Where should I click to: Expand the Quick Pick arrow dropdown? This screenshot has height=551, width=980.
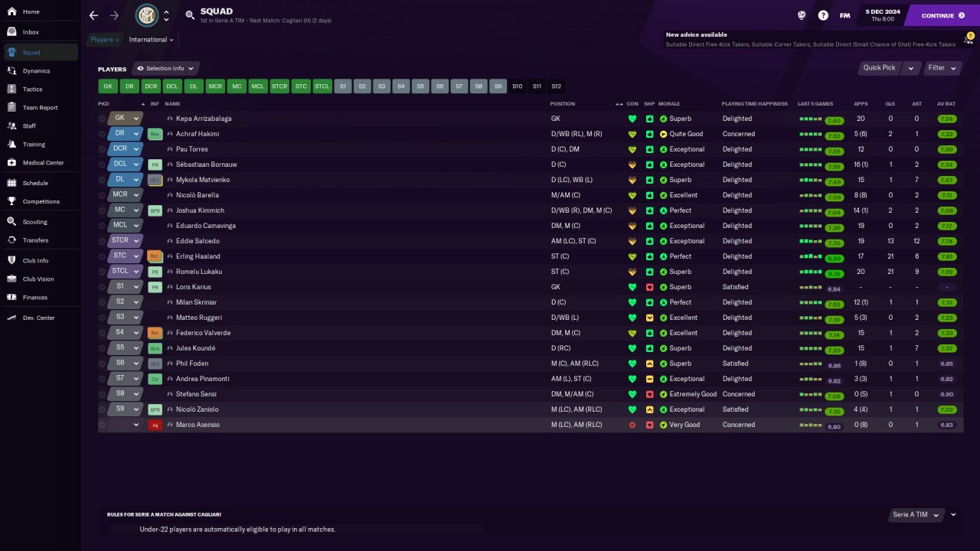(910, 68)
